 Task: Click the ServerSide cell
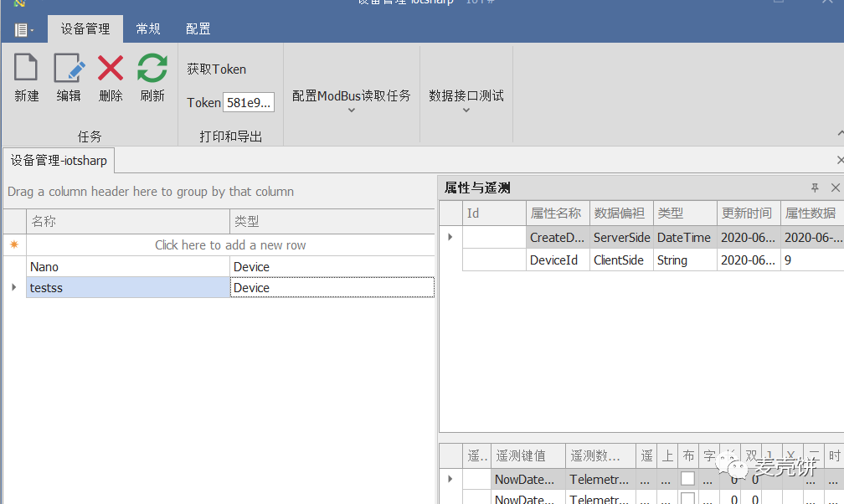(621, 237)
